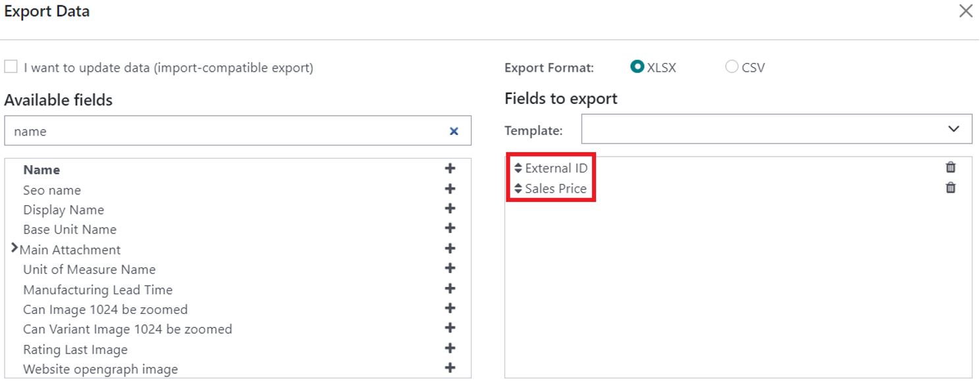
Task: Select Rating Last Image field entry
Action: click(75, 349)
